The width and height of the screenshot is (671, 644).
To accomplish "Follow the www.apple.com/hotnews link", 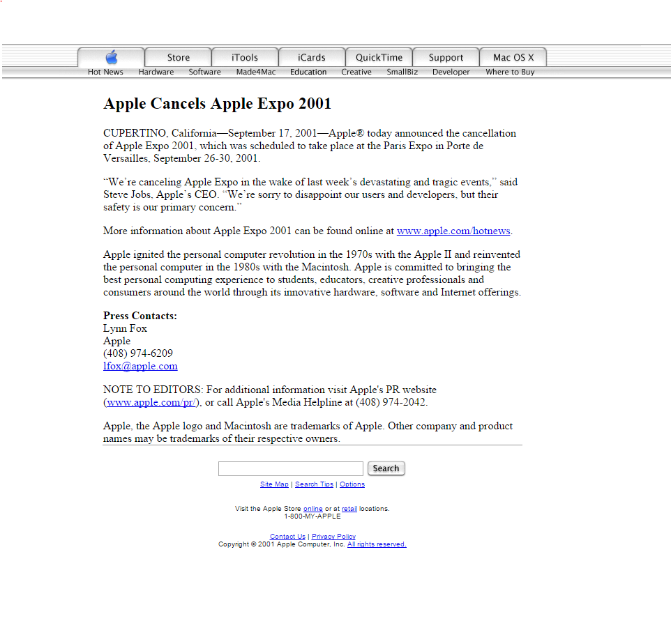I will click(453, 231).
